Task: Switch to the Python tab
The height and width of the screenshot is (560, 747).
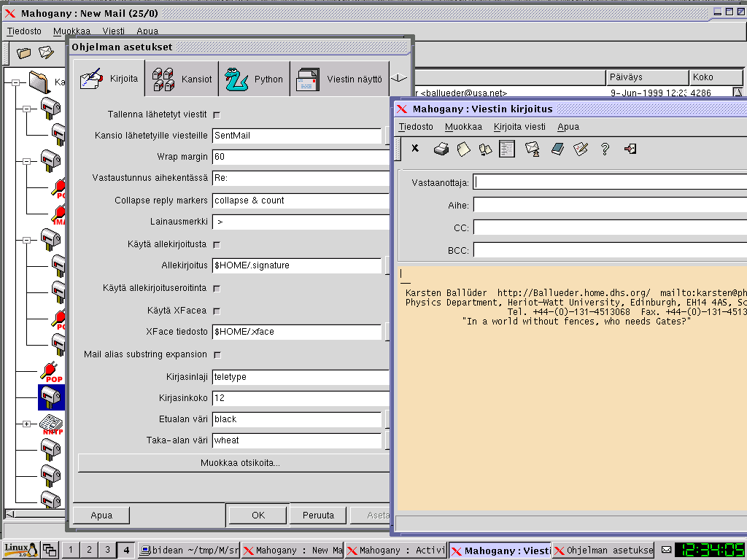Action: pyautogui.click(x=254, y=79)
